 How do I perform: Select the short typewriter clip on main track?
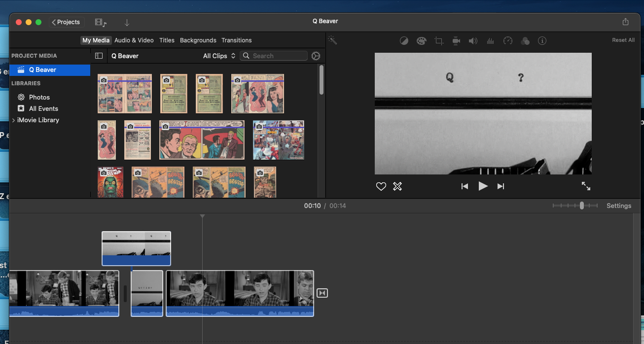click(x=147, y=293)
